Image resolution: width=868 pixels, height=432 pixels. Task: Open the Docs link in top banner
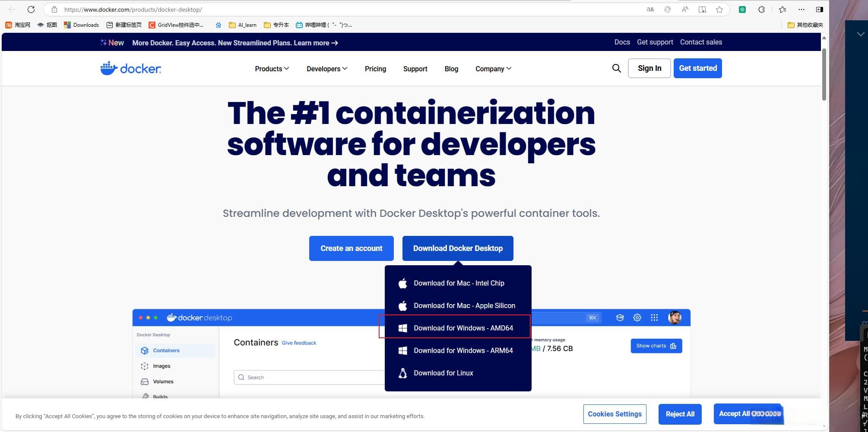coord(622,42)
